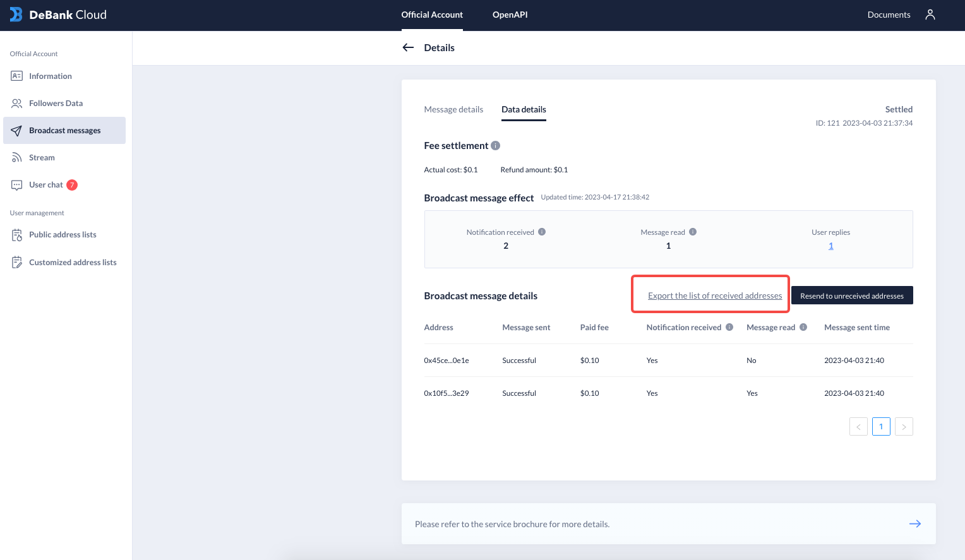Click Resend to unreceived addresses button
The image size is (965, 560).
point(851,295)
